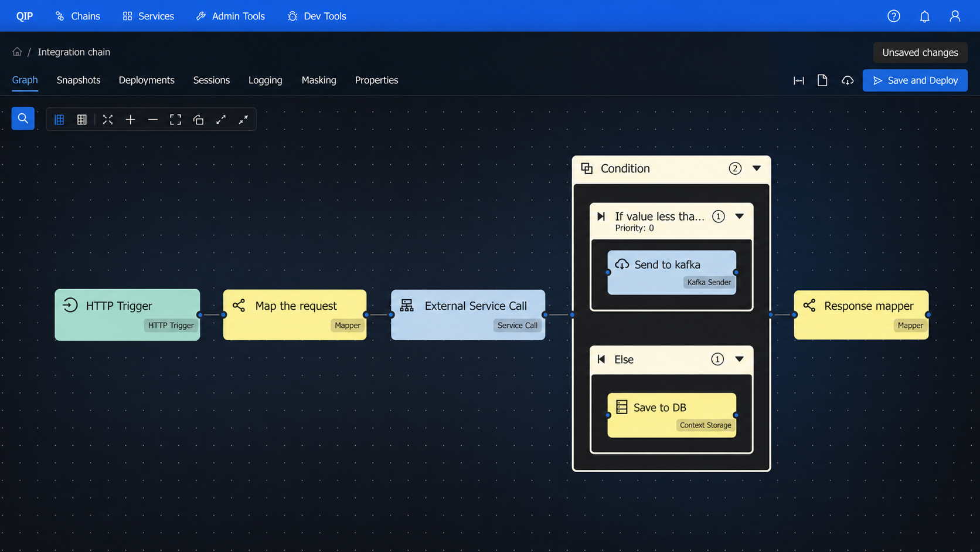Click the Condition container icon
The height and width of the screenshot is (552, 980).
(x=587, y=168)
